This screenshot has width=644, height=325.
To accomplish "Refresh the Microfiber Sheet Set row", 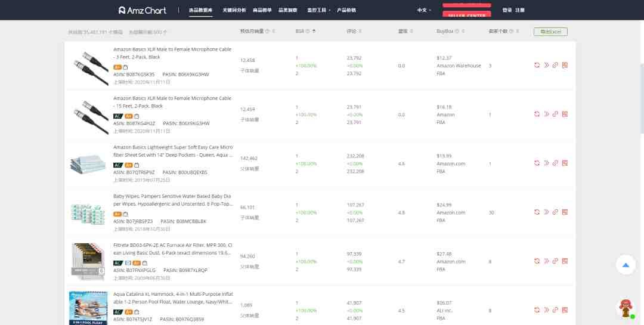I will pos(537,163).
